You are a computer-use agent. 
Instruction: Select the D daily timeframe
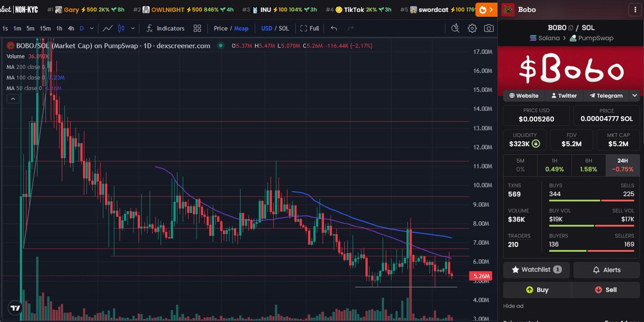tap(82, 28)
